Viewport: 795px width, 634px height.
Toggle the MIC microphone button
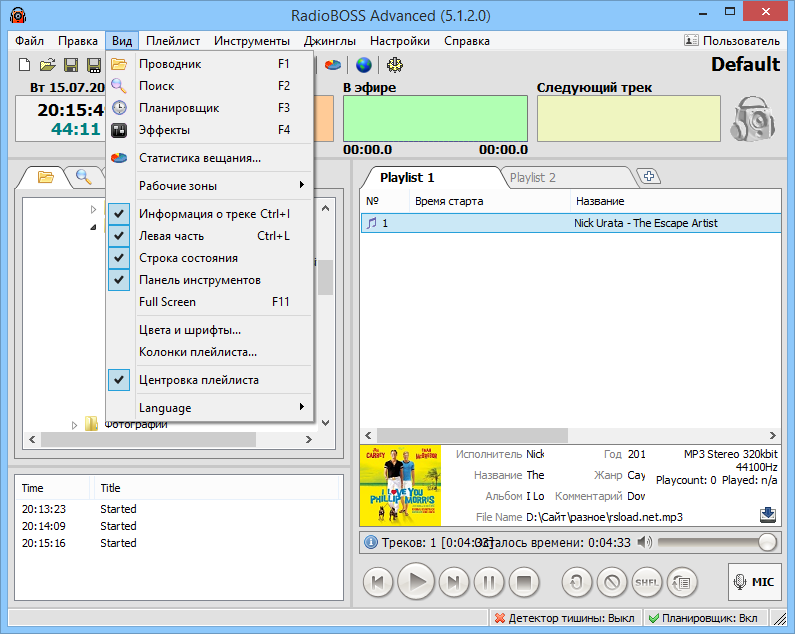pos(754,582)
